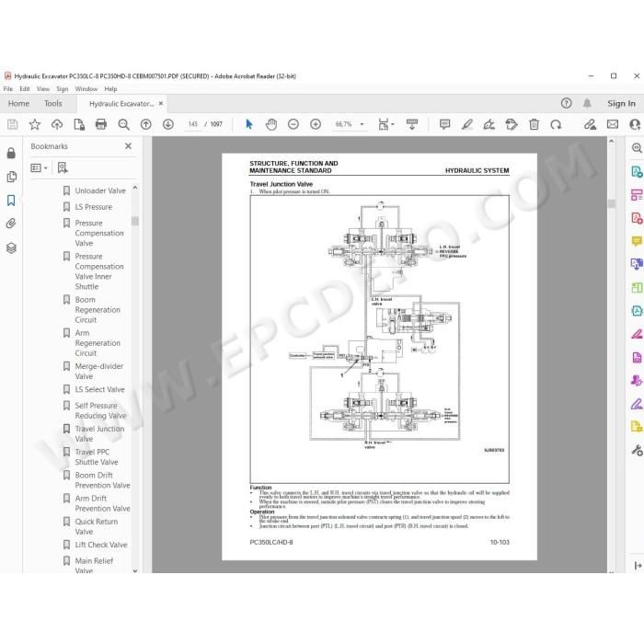Open the Sign menu
This screenshot has height=644, width=644.
pos(62,88)
